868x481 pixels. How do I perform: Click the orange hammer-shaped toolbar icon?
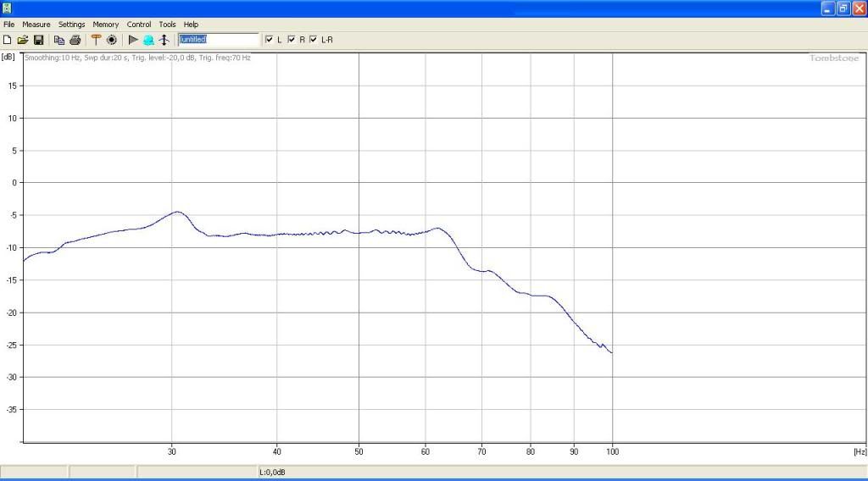pos(96,40)
